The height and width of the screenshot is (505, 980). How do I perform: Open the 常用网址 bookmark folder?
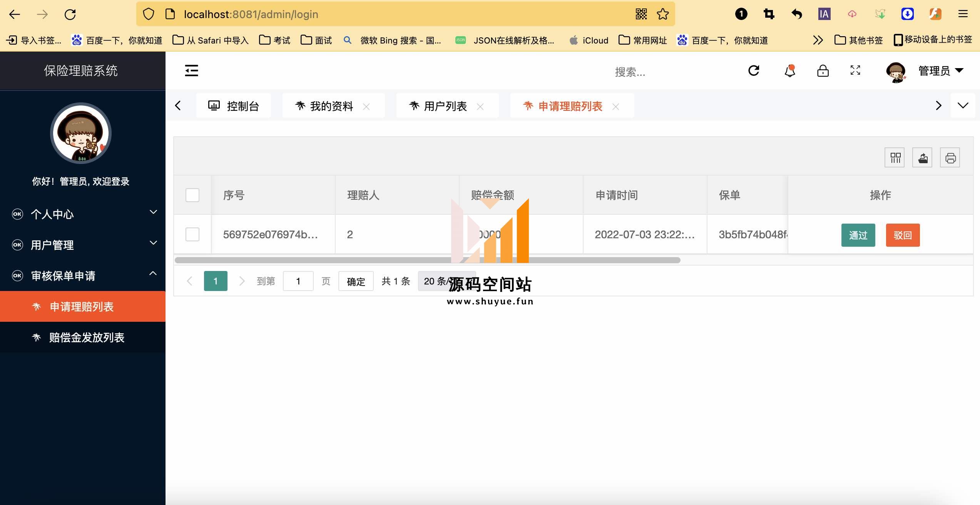pyautogui.click(x=642, y=40)
